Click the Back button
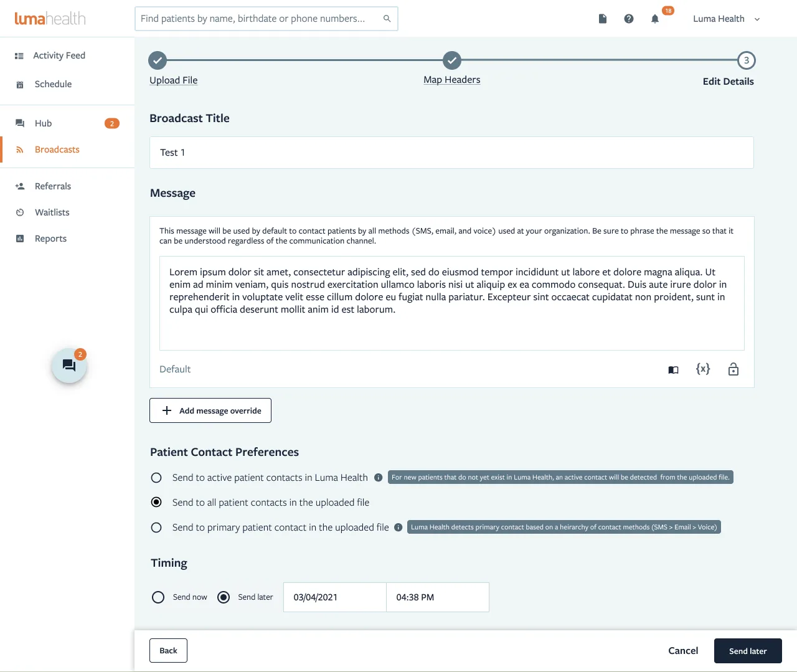The image size is (797, 672). [x=168, y=651]
